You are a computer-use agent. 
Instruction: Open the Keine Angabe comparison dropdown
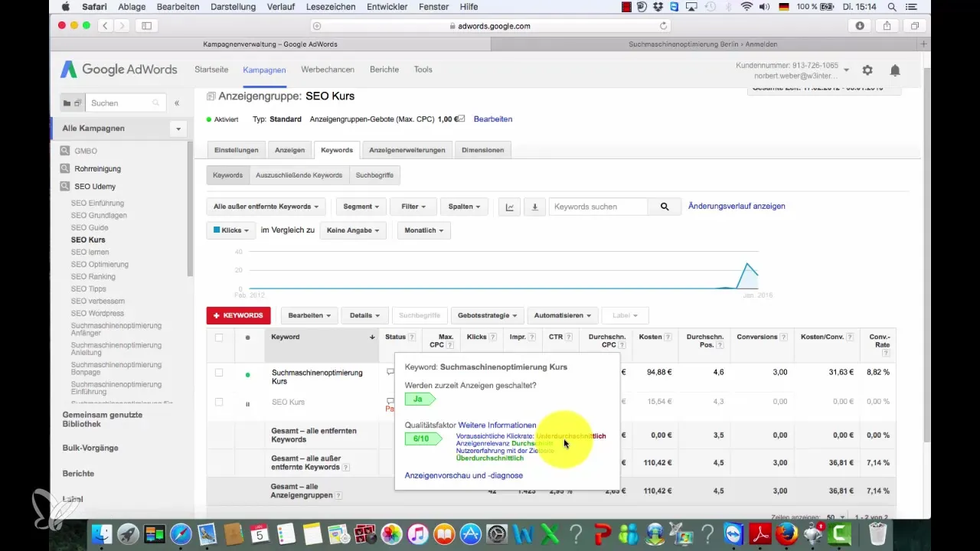(354, 230)
